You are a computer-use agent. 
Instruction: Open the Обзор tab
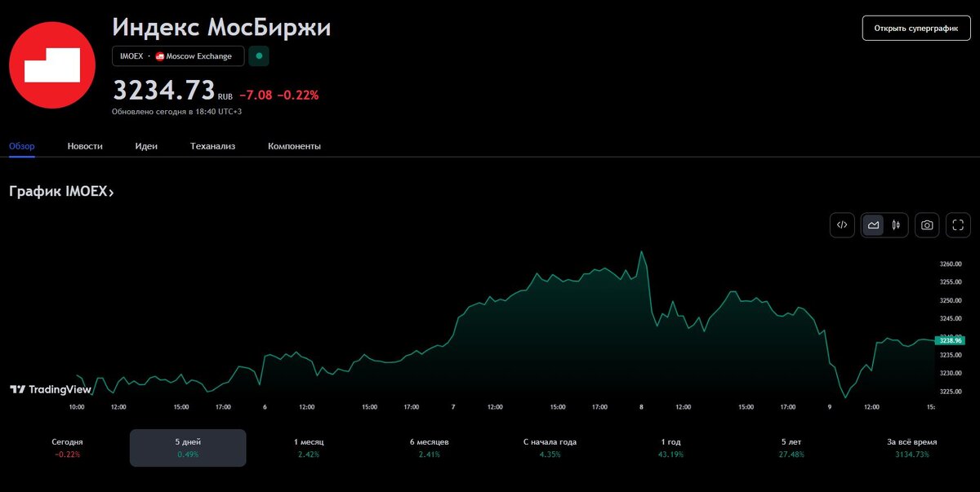[x=22, y=146]
